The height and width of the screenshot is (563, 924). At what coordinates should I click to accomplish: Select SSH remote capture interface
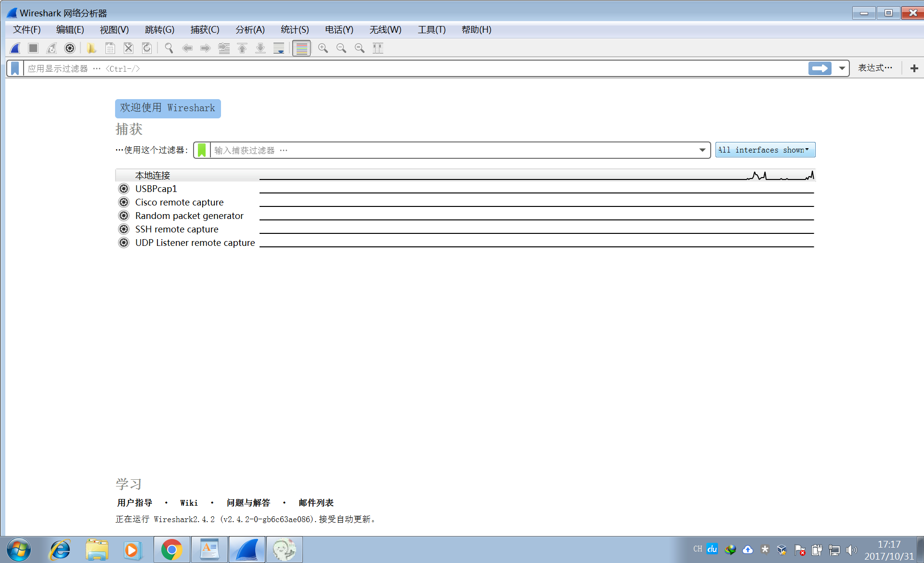(465, 229)
